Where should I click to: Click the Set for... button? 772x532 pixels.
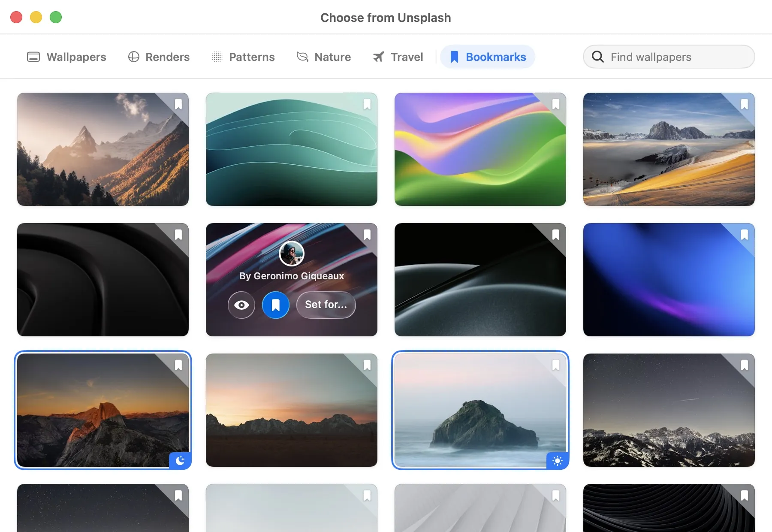click(326, 305)
